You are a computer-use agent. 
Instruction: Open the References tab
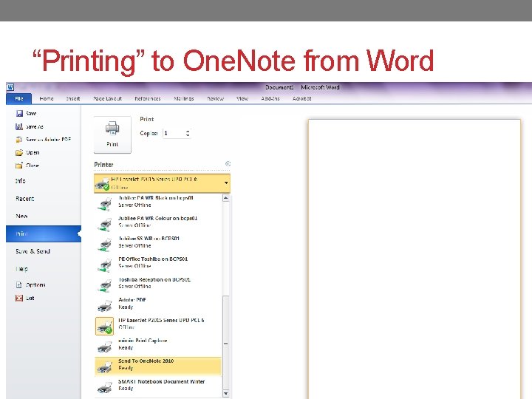point(148,98)
